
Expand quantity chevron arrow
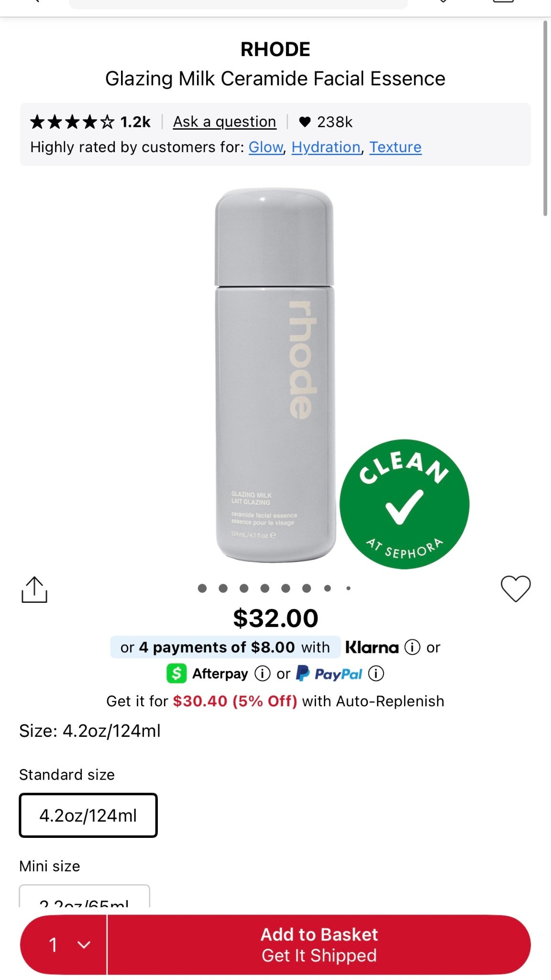pyautogui.click(x=84, y=945)
